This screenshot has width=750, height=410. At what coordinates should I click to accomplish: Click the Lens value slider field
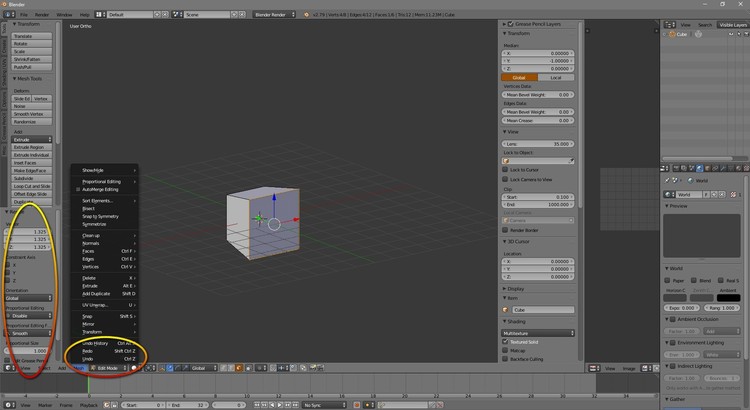point(538,144)
